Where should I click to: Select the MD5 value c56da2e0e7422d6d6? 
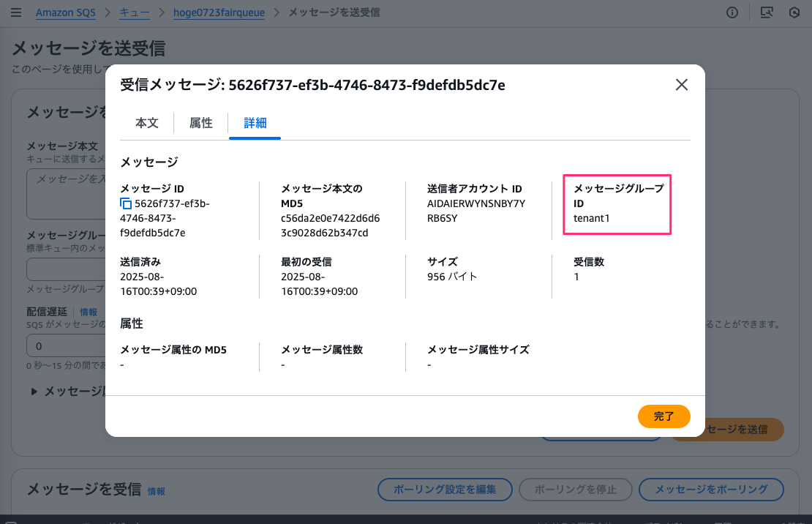(x=331, y=225)
